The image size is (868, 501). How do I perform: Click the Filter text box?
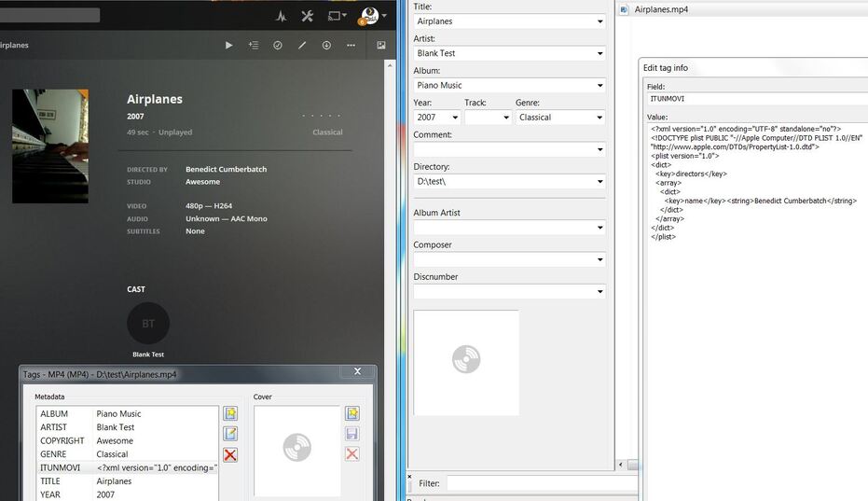coord(543,483)
